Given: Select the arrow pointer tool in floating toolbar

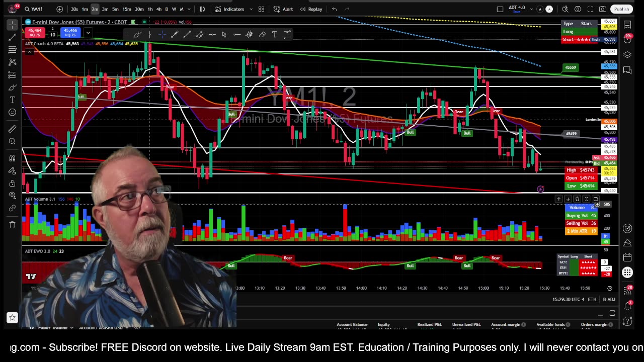Looking at the screenshot, I should [x=224, y=34].
